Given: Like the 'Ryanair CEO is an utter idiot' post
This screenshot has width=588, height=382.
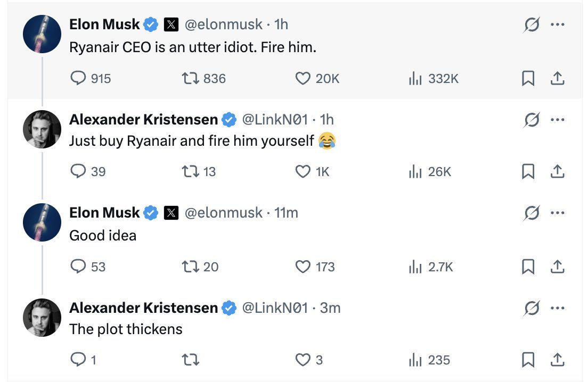Looking at the screenshot, I should pyautogui.click(x=303, y=79).
